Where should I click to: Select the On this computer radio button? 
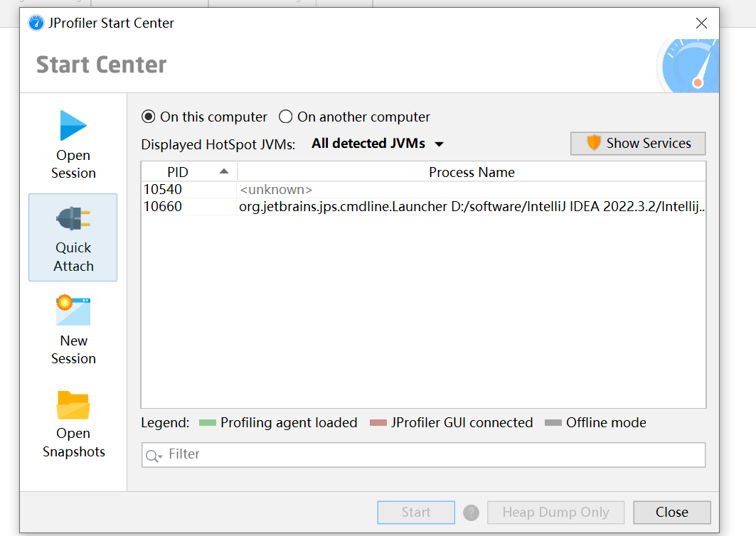point(149,117)
